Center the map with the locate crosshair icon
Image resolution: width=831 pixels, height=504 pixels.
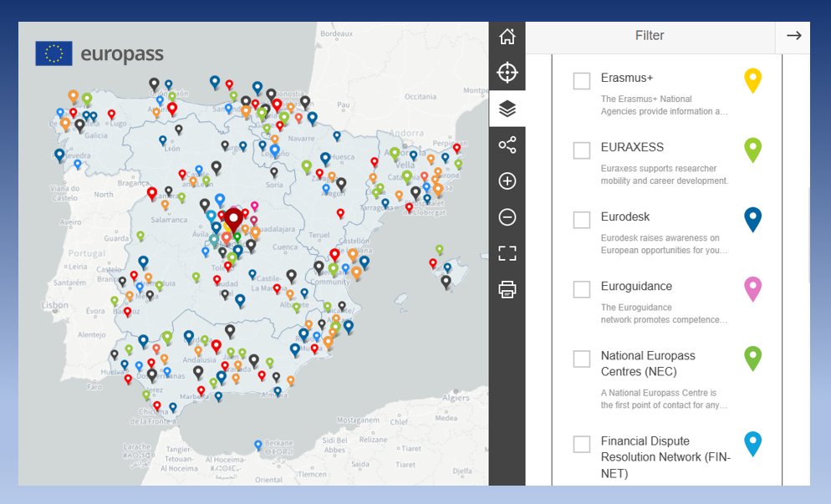[507, 73]
